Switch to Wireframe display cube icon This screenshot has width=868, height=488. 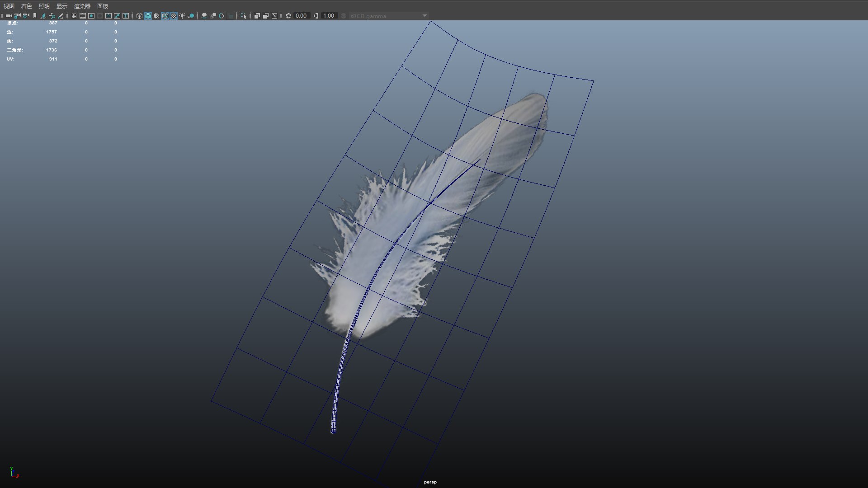(x=139, y=16)
